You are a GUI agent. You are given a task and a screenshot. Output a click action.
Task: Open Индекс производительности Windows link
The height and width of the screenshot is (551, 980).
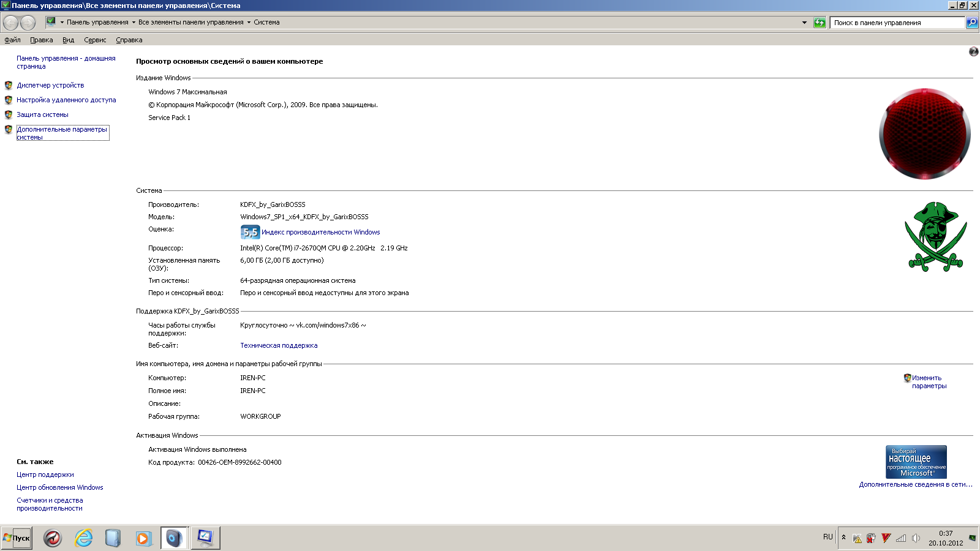click(321, 232)
